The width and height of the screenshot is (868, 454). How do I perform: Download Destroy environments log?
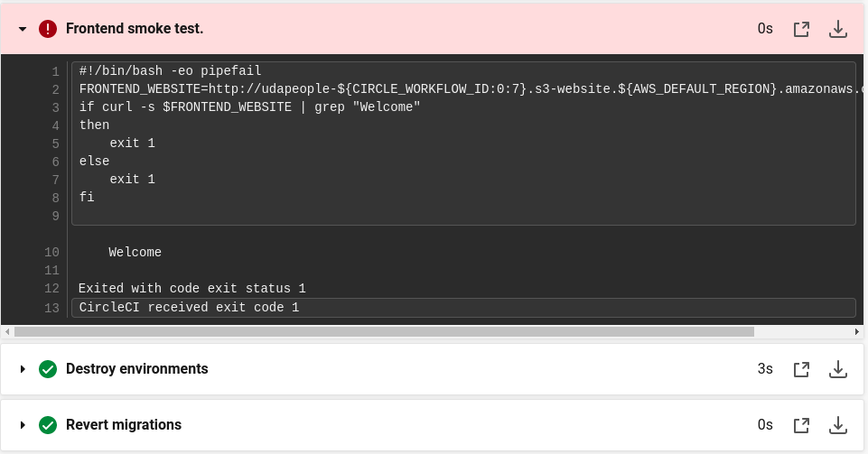coord(838,369)
